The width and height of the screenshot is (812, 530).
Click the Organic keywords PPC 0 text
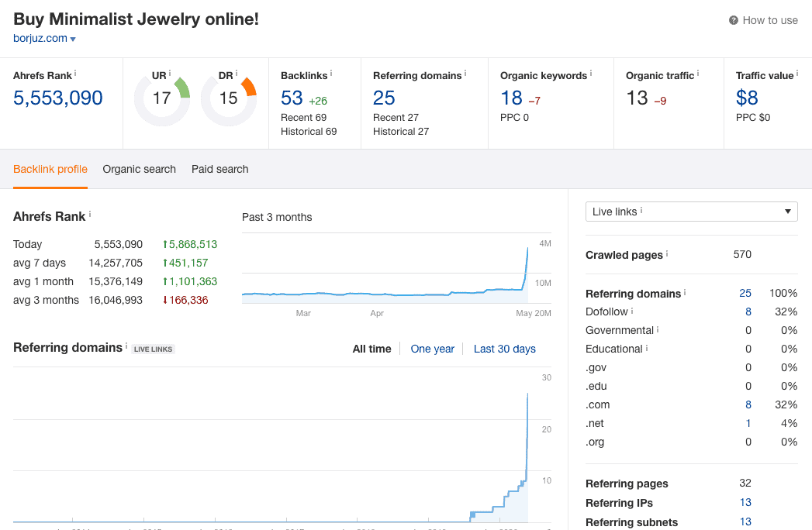(514, 118)
